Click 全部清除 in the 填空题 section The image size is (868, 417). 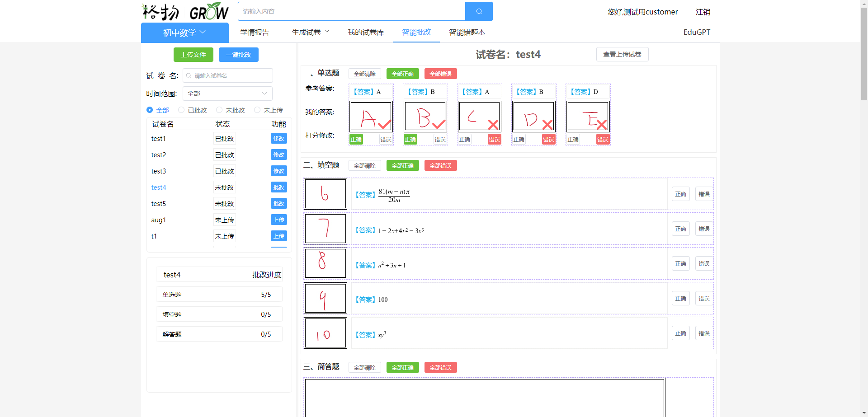pyautogui.click(x=365, y=165)
